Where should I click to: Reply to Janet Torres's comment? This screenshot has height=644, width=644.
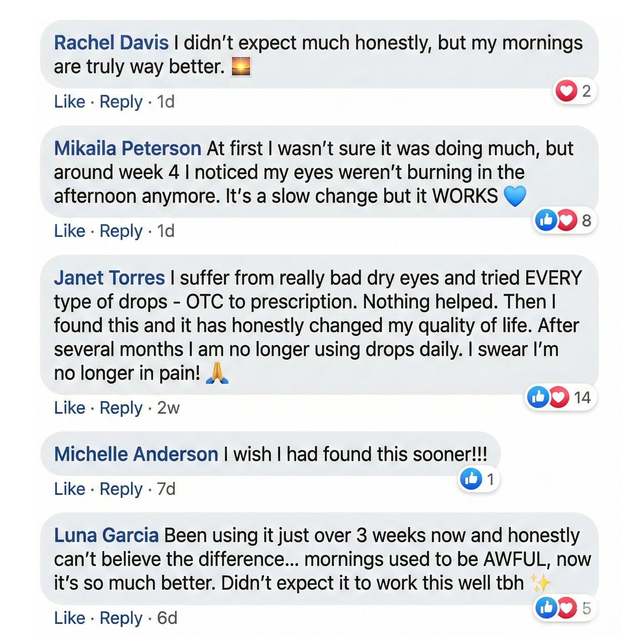click(x=121, y=408)
